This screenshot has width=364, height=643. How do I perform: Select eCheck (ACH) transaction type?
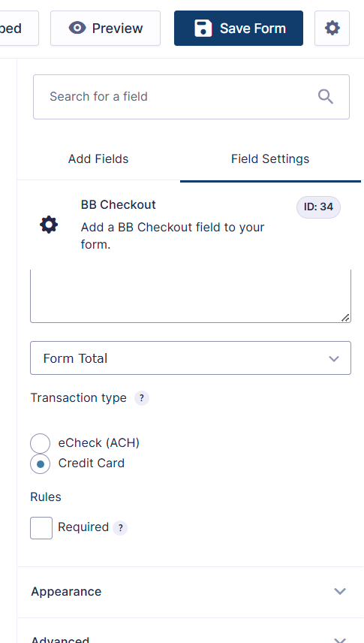point(41,443)
